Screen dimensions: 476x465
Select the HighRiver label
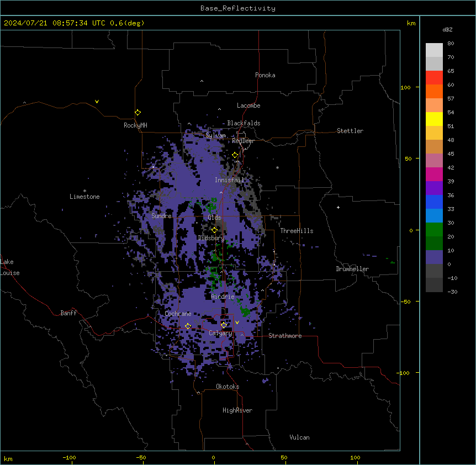point(237,410)
